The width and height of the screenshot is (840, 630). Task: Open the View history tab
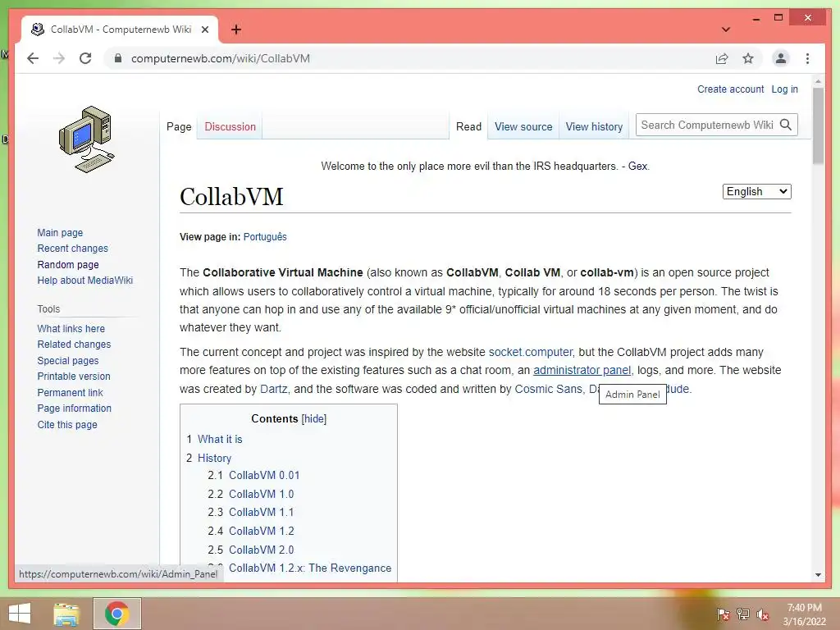click(594, 127)
